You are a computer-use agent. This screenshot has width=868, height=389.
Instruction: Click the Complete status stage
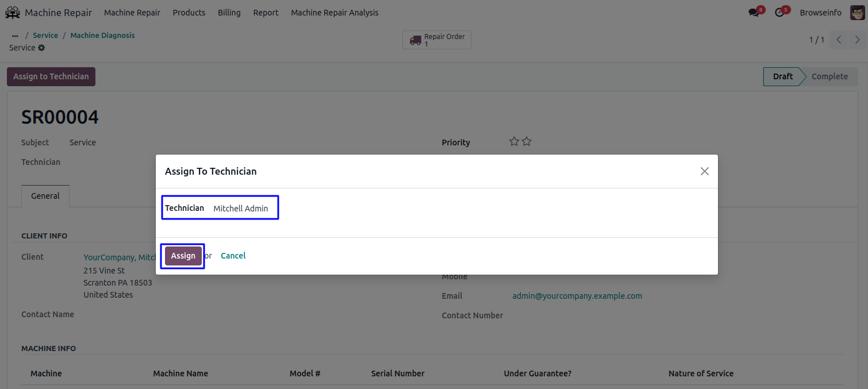829,76
